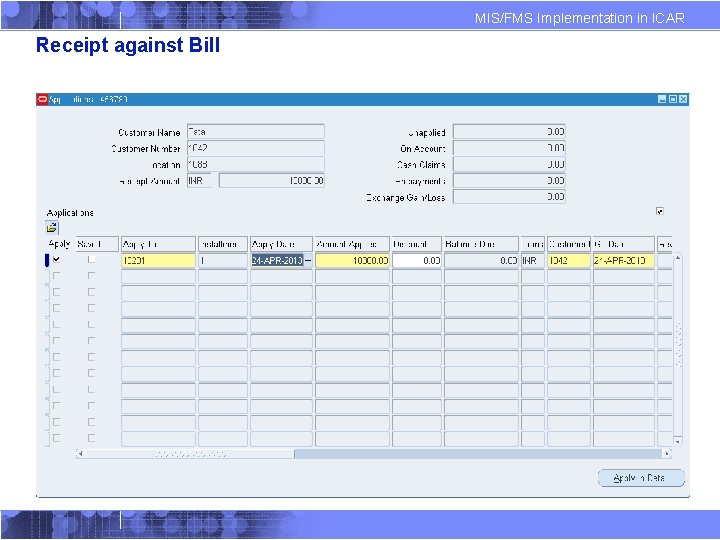Click the Amount Applied cell 10000.00
This screenshot has height=540, width=720.
pyautogui.click(x=352, y=261)
